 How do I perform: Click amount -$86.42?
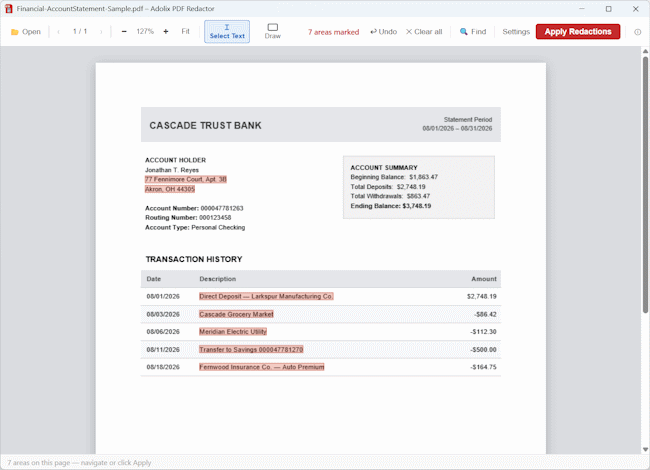point(485,314)
